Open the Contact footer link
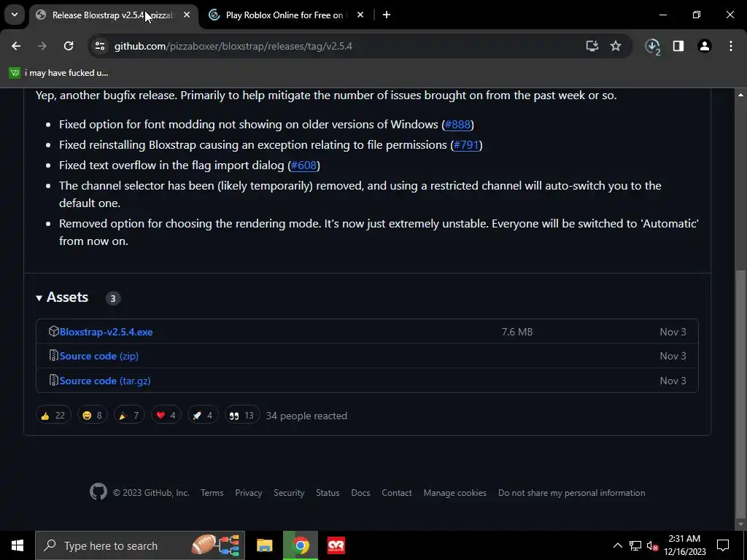The width and height of the screenshot is (747, 560). (396, 493)
